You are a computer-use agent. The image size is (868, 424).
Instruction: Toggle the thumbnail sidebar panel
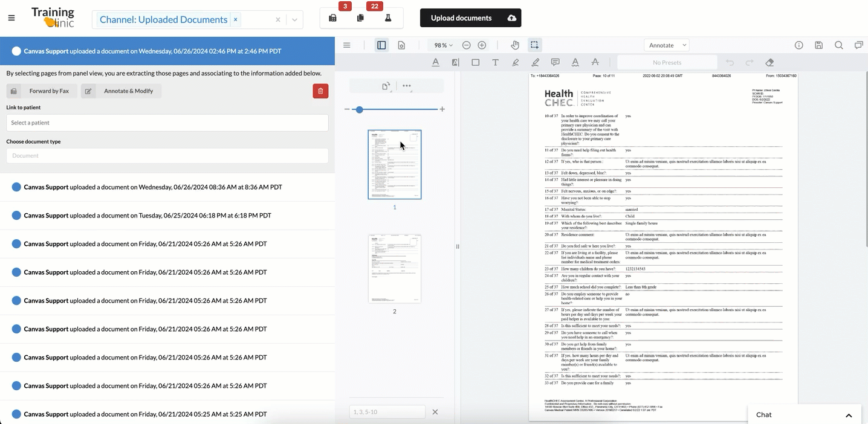coord(381,45)
